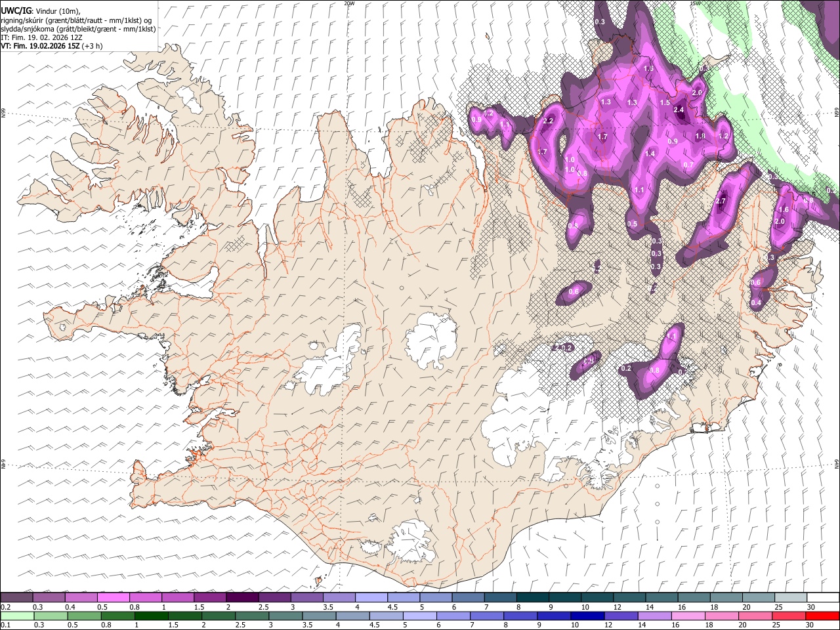Click the '20W' longitude label at the top edge
This screenshot has height=630, width=840.
[349, 3]
